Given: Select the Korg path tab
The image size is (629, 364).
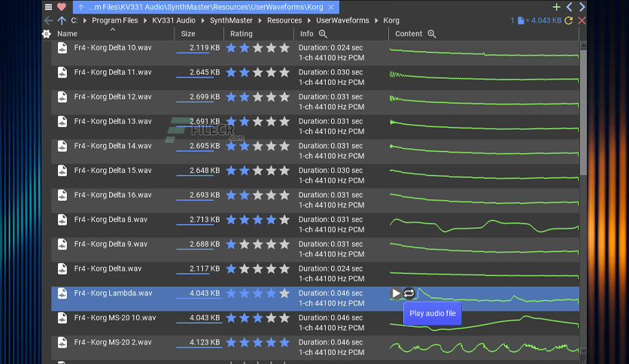Looking at the screenshot, I should coord(206,8).
